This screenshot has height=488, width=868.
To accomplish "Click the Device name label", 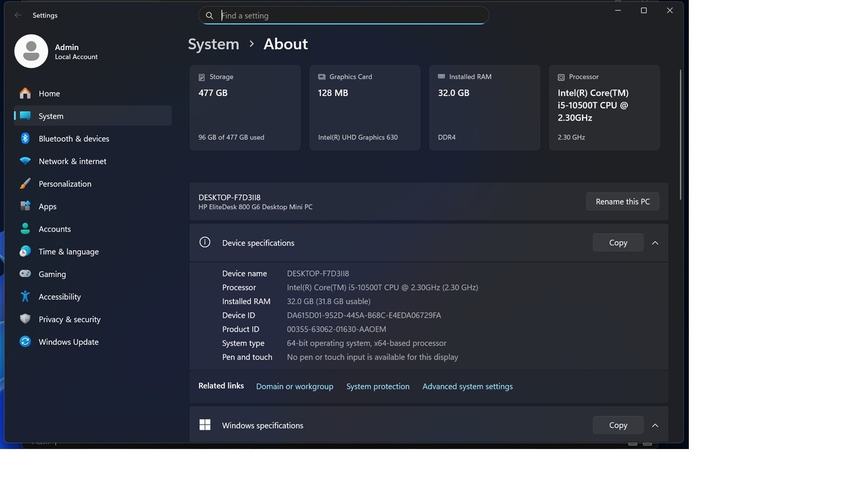I will point(244,273).
